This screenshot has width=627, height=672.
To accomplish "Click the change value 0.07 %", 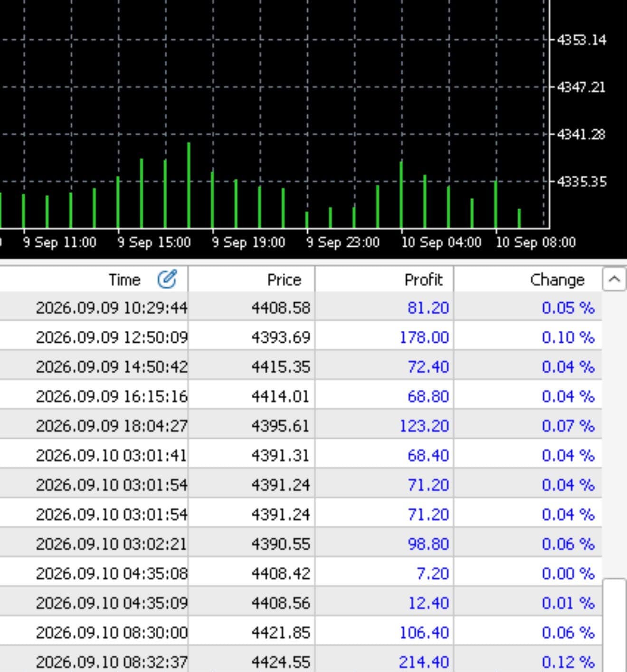I will click(568, 425).
